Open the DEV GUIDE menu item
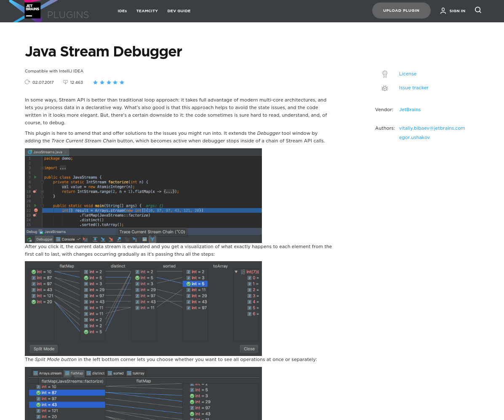The height and width of the screenshot is (420, 504). click(179, 11)
